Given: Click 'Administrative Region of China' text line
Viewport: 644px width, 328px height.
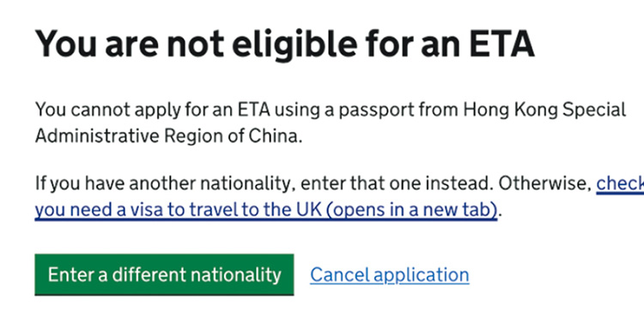Looking at the screenshot, I should 168,136.
